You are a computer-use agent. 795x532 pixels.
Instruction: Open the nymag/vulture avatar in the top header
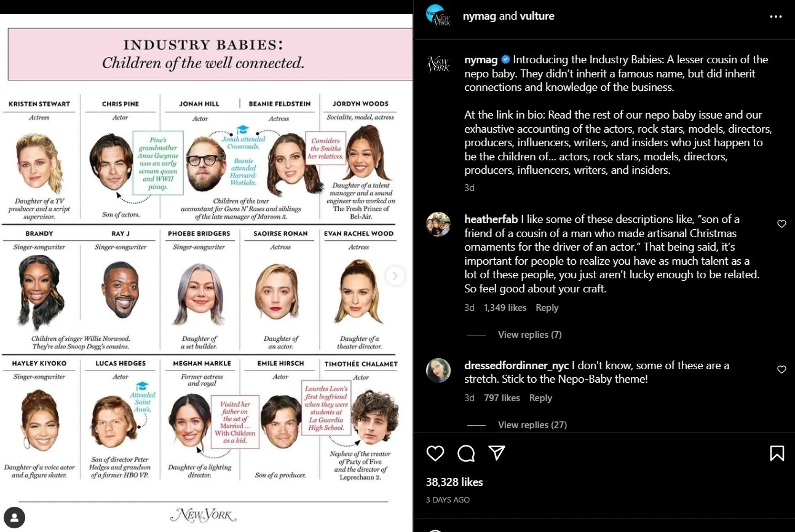[x=438, y=16]
